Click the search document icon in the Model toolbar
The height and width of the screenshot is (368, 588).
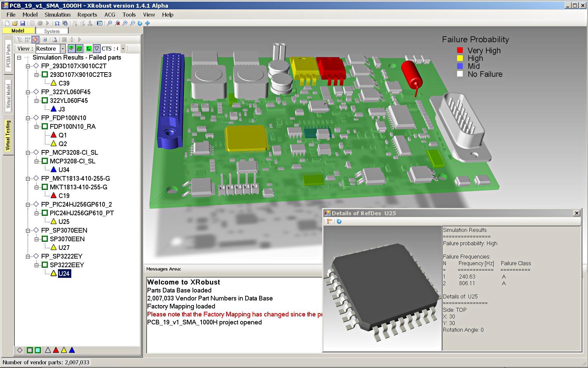tap(55, 40)
